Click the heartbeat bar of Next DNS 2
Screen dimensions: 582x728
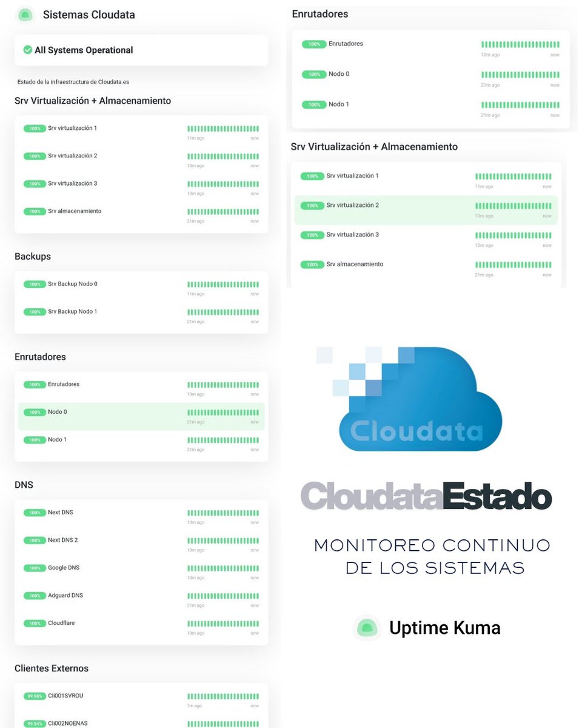click(x=223, y=541)
